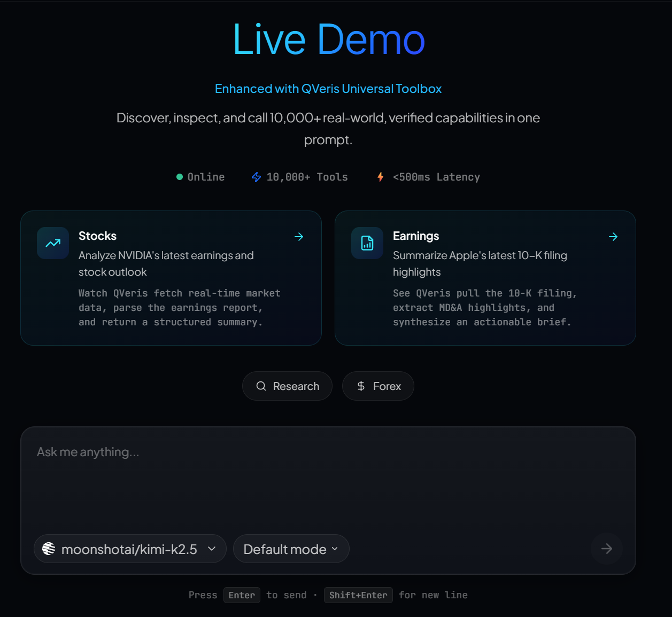Open the moonshotai/kimi-k2.5 model dropdown
Screen dimensions: 672x617
[x=129, y=549]
